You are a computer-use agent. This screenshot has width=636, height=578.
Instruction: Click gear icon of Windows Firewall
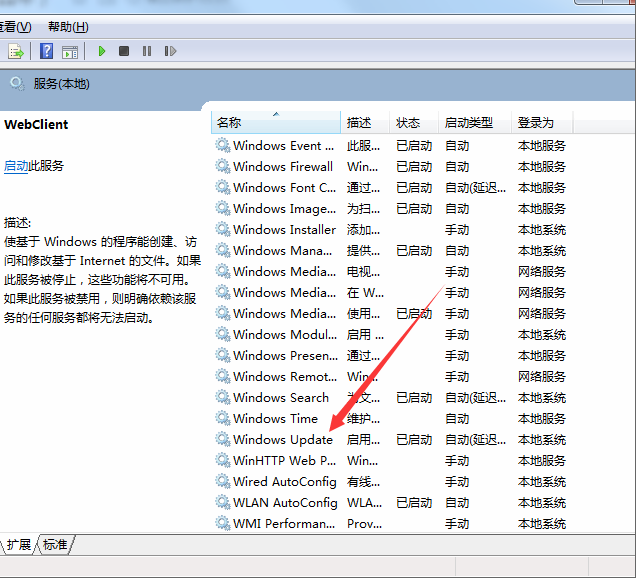(223, 166)
